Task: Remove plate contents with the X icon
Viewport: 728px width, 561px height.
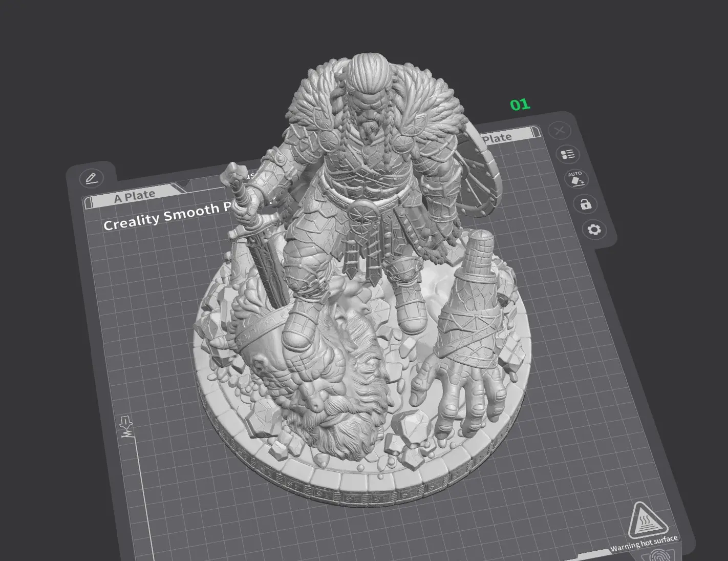Action: (x=560, y=131)
